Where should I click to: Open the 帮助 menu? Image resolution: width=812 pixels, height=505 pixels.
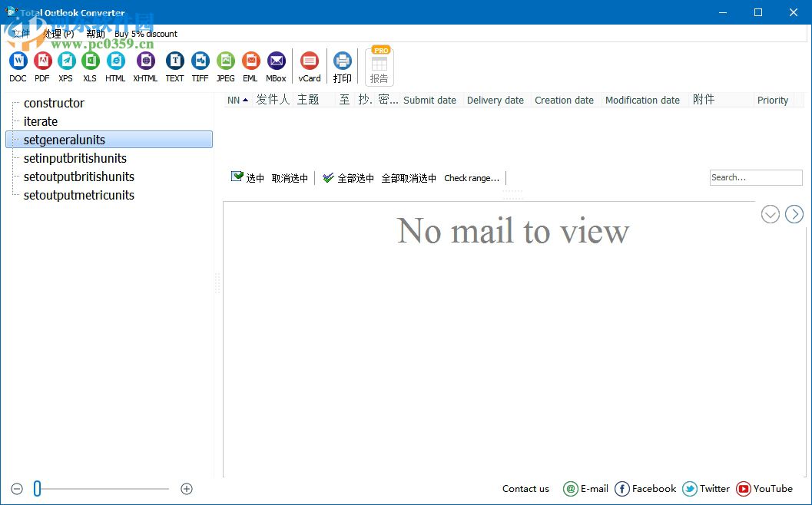pos(94,33)
